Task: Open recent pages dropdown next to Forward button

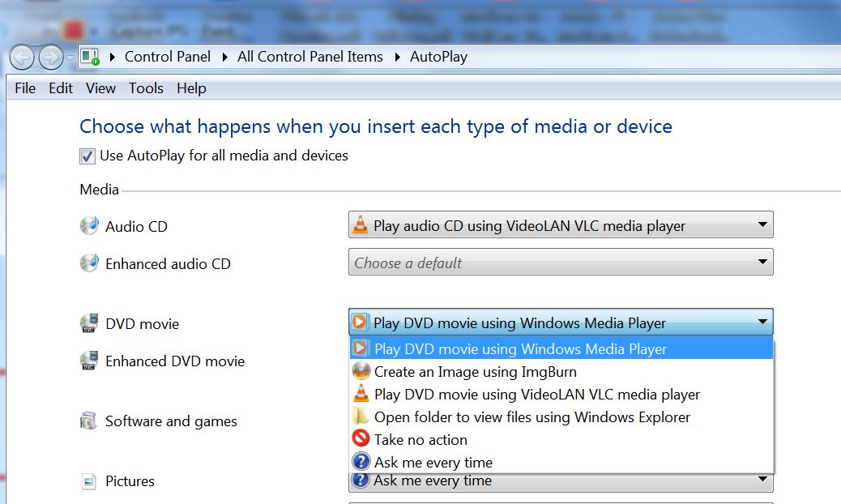Action: pos(70,58)
